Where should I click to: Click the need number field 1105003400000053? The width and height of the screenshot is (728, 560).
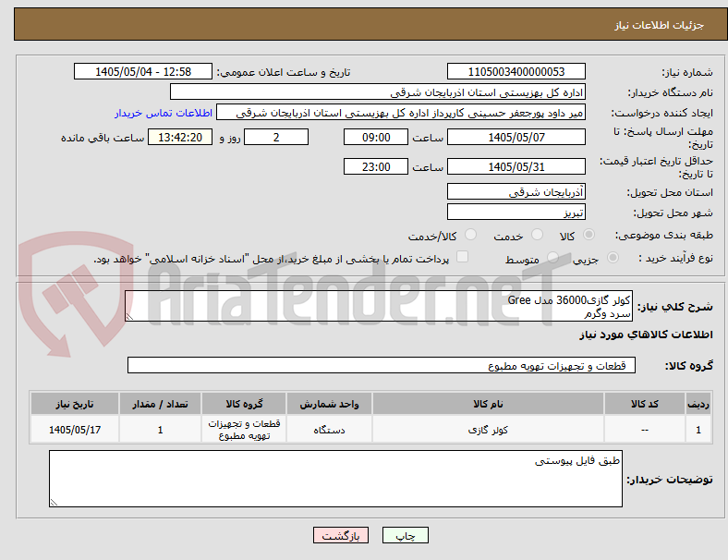[x=516, y=71]
